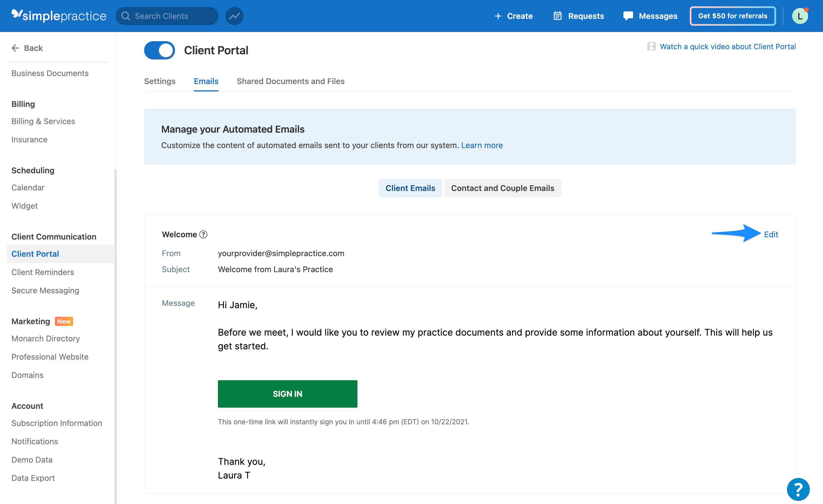Click Get $50 for referrals
Viewport: 823px width, 504px height.
point(732,16)
